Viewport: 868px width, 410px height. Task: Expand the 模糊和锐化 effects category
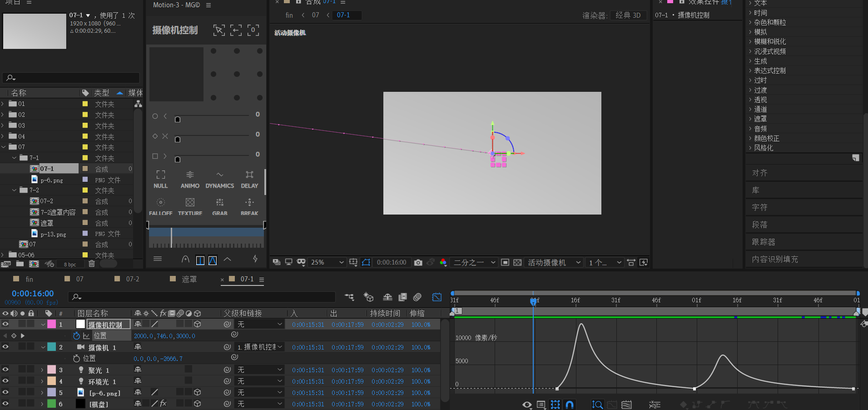750,41
